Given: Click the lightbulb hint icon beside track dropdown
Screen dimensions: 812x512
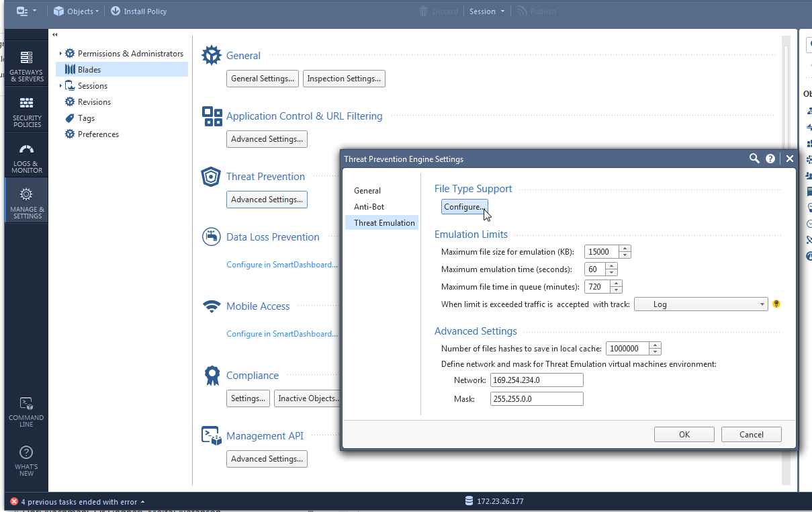Looking at the screenshot, I should click(776, 304).
